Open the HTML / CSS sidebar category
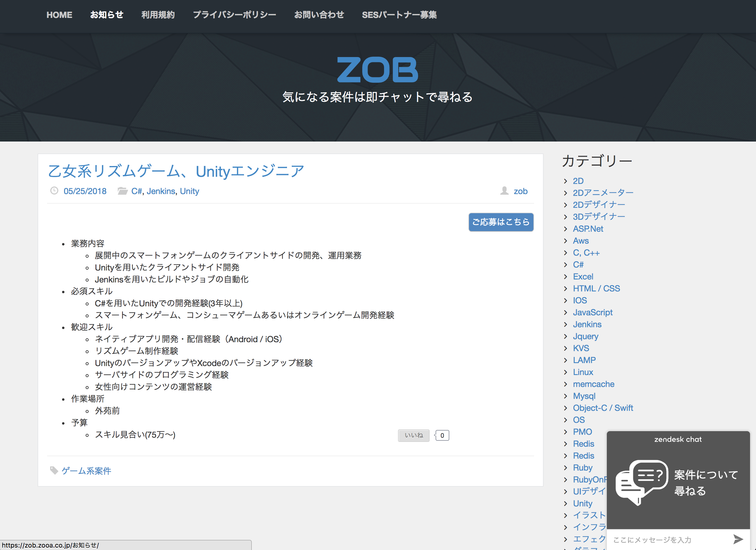Image resolution: width=756 pixels, height=550 pixels. tap(596, 288)
